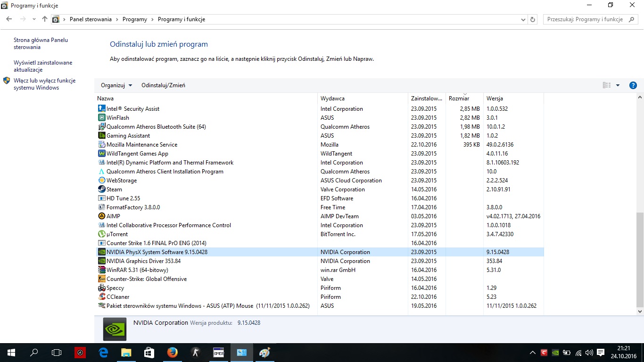Select Intel Collaborative Processor Performance Control
The image size is (644, 362).
tap(320, 225)
